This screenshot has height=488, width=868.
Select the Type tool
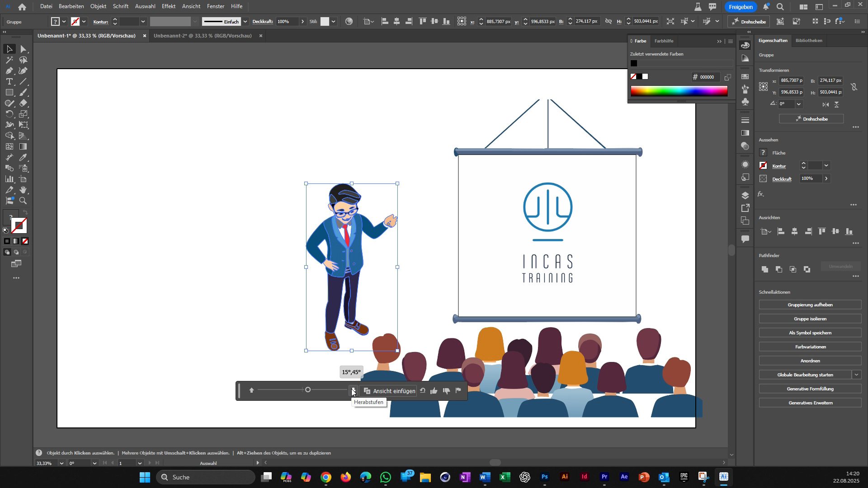[x=9, y=81]
